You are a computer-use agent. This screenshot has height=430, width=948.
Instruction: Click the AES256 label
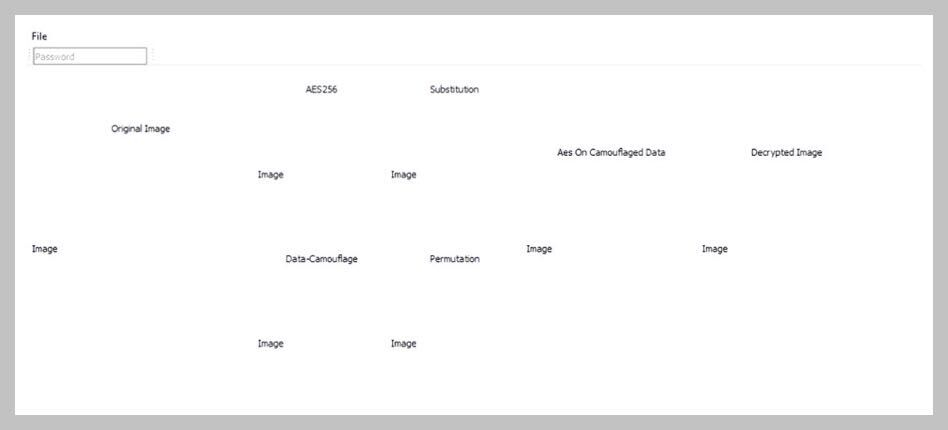pyautogui.click(x=321, y=90)
